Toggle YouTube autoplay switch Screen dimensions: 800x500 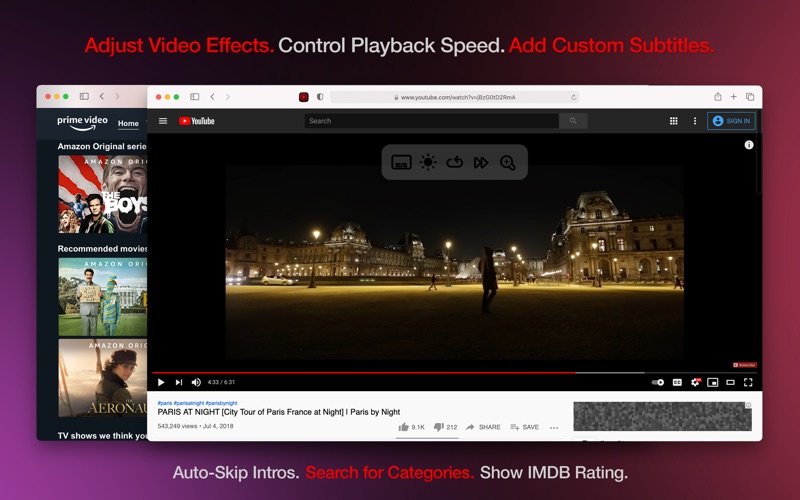point(658,382)
